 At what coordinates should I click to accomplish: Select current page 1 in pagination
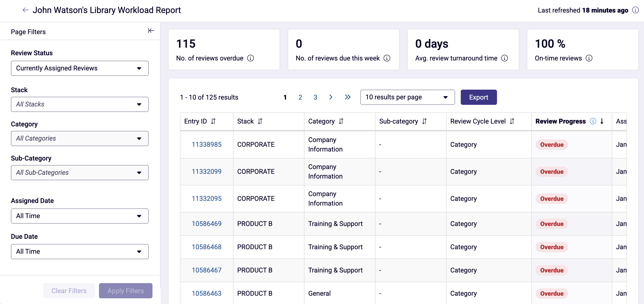(x=285, y=97)
